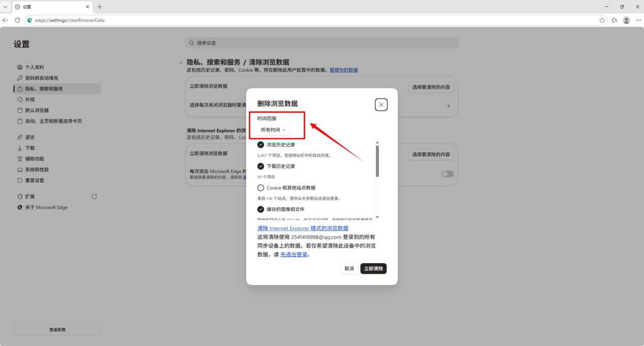Select the 设置 browser tab
The height and width of the screenshot is (346, 644).
click(52, 7)
